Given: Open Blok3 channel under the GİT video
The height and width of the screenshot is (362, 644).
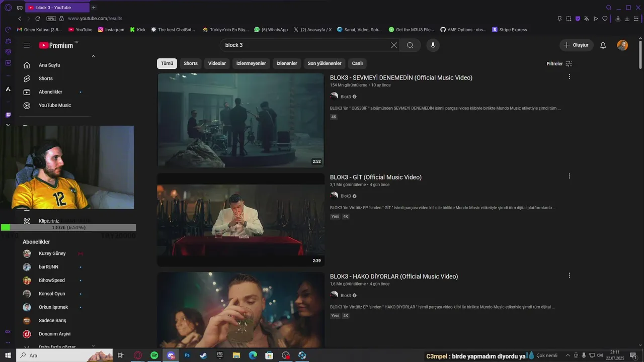Looking at the screenshot, I should point(346,196).
